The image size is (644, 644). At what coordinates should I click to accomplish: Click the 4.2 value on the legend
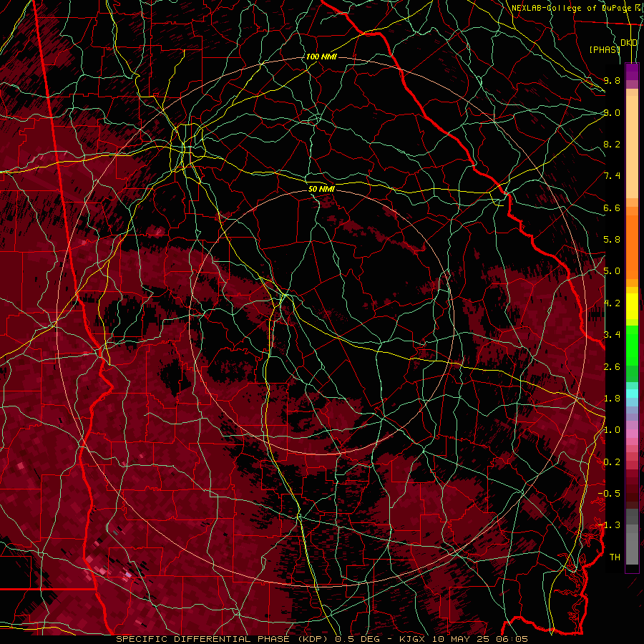pos(612,303)
